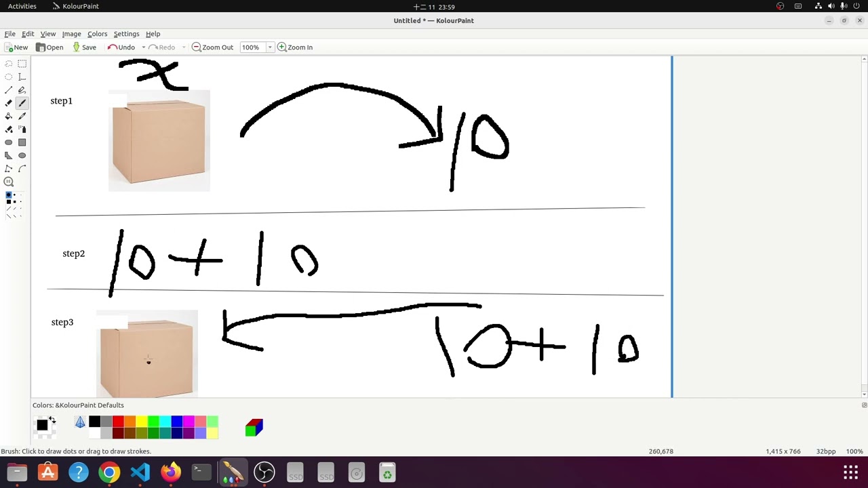This screenshot has height=488, width=868.
Task: Pick the red color swatch
Action: coord(118,421)
